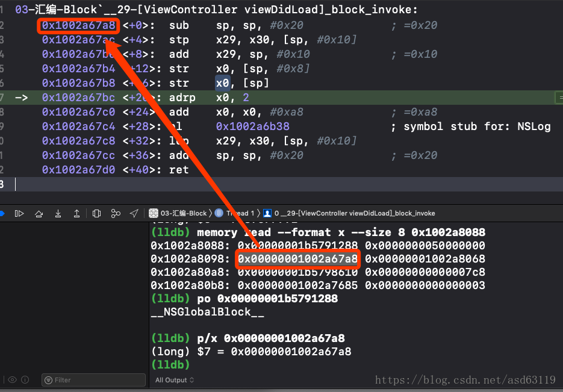
Task: Click the stack frame 0 person icon
Action: coord(267,213)
